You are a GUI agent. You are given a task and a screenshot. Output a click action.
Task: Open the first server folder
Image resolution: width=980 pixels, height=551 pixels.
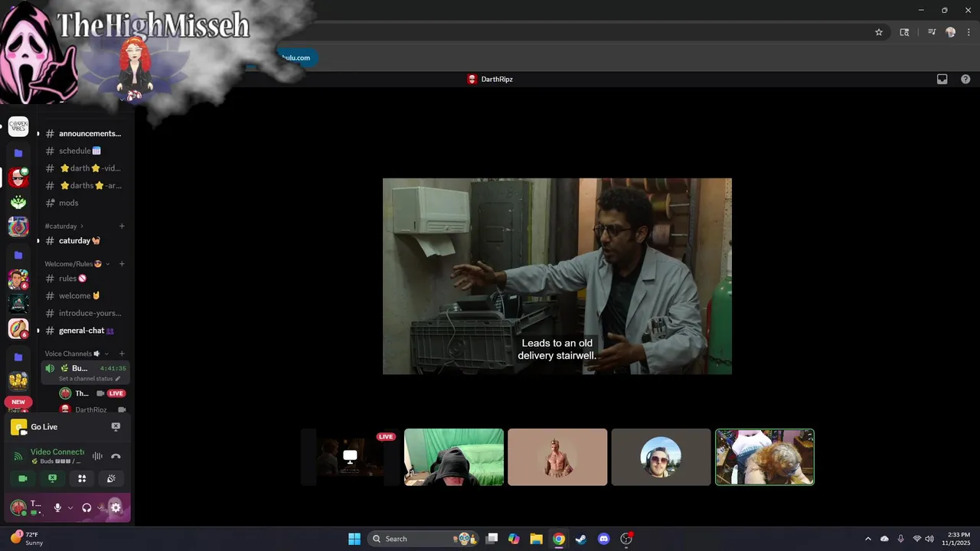pyautogui.click(x=18, y=153)
